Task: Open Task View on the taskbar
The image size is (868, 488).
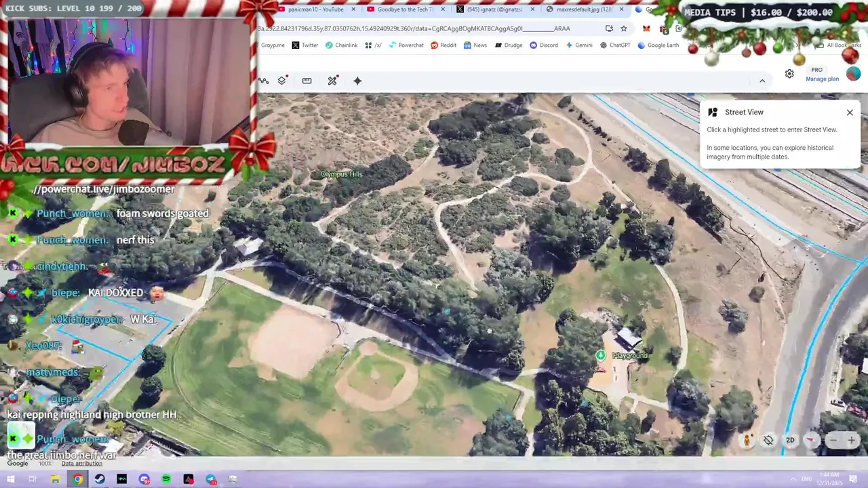Action: point(33,479)
